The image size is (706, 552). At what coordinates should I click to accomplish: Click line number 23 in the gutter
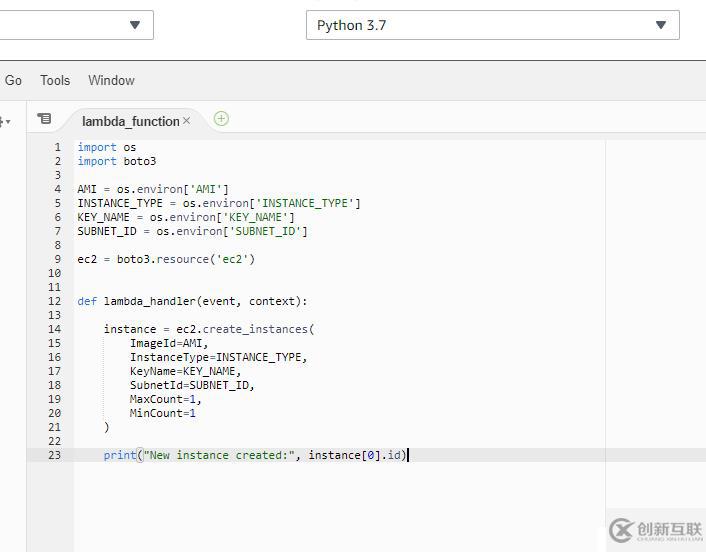pyautogui.click(x=54, y=455)
